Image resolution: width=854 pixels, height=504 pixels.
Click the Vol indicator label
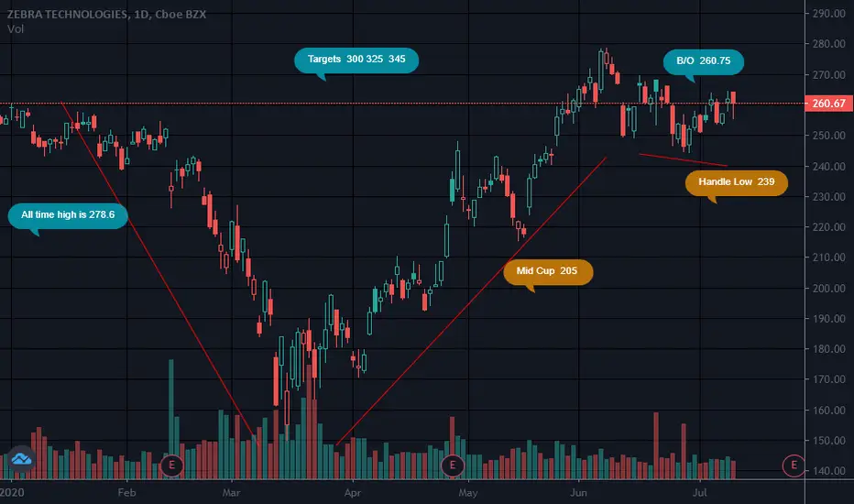[15, 28]
